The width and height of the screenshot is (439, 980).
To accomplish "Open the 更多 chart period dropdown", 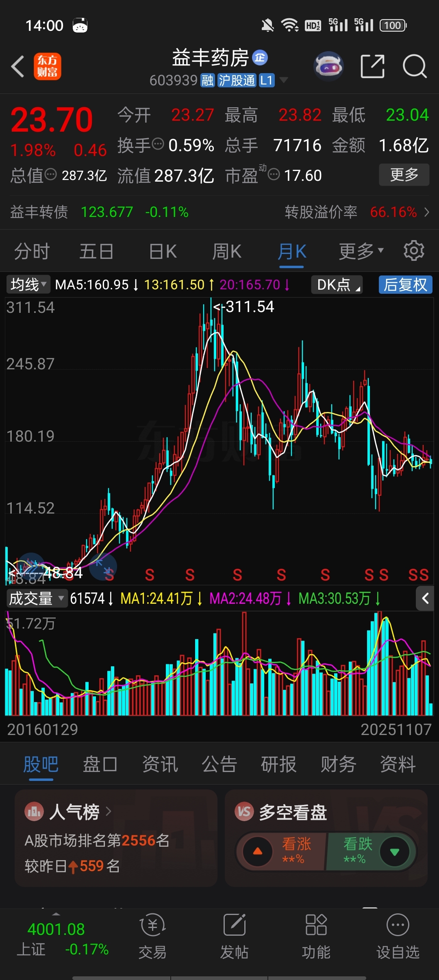I will (361, 251).
